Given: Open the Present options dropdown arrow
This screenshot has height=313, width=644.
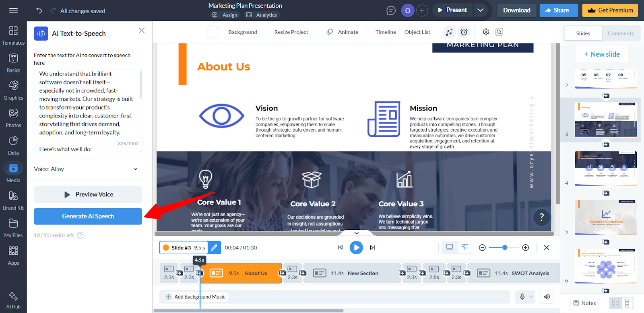Looking at the screenshot, I should tap(480, 10).
